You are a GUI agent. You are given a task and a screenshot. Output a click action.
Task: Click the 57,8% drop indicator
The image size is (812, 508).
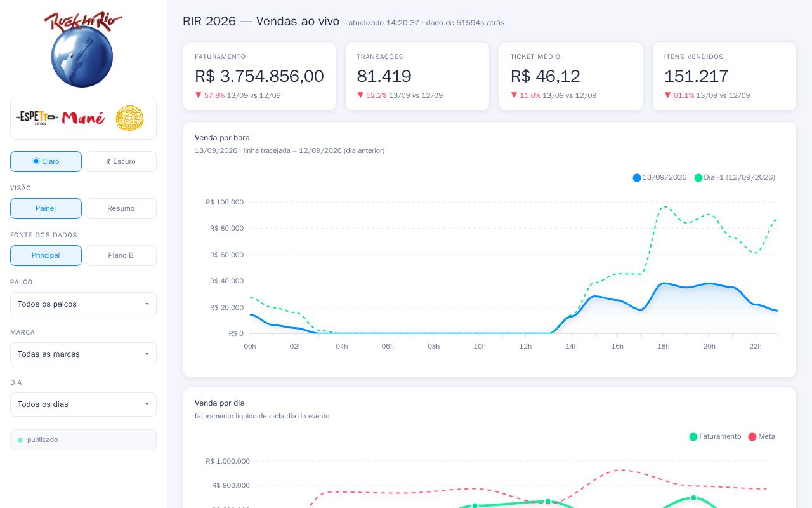coord(210,95)
